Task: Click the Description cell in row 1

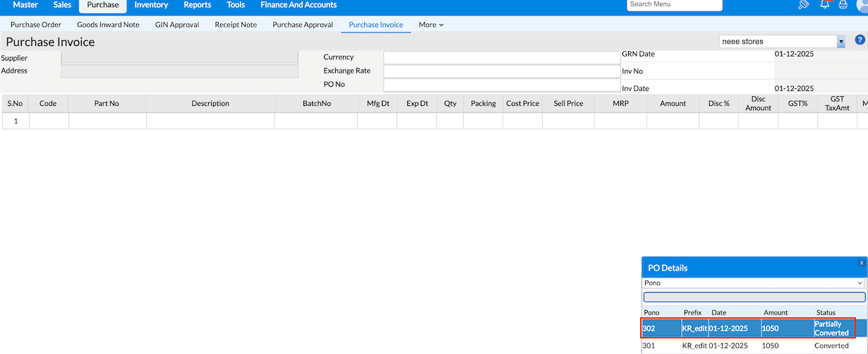Action: pos(210,121)
